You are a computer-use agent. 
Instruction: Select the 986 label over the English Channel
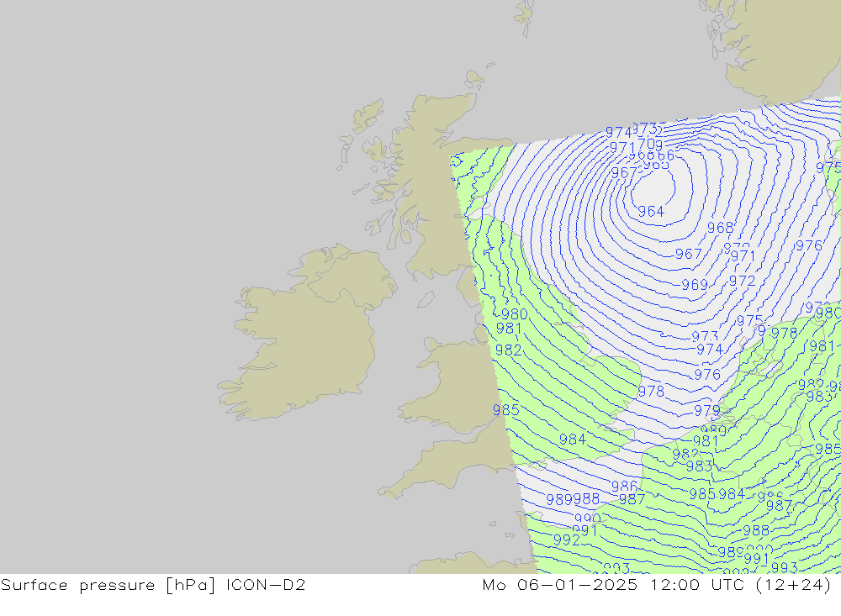pyautogui.click(x=624, y=486)
